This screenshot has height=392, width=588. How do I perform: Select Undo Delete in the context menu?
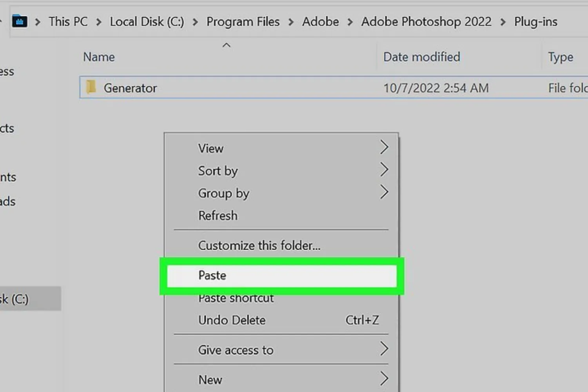coord(232,320)
